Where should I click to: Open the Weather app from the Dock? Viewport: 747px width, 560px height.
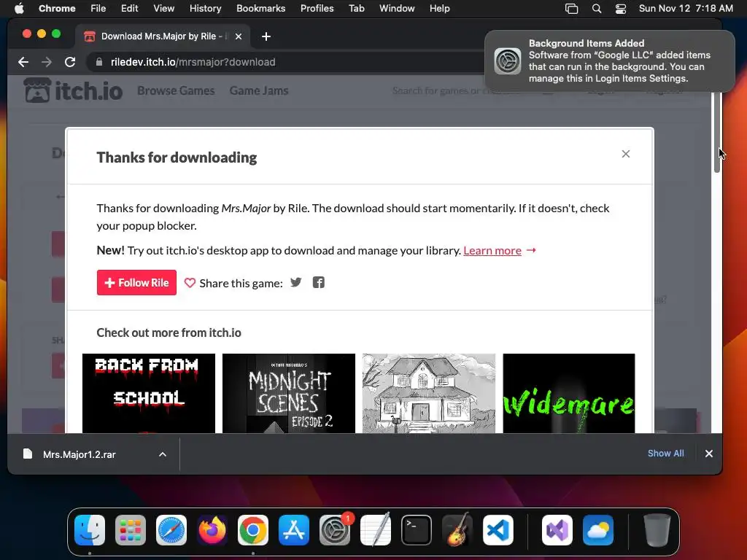click(598, 530)
